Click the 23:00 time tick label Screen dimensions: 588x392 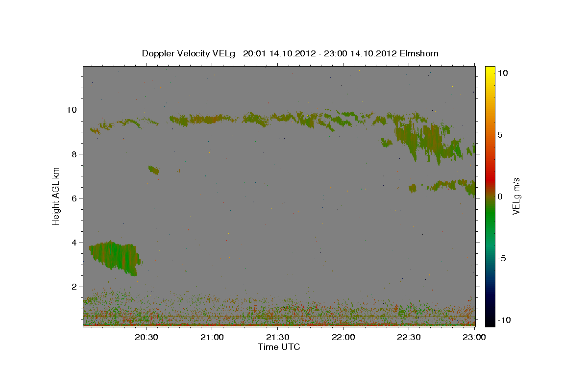pyautogui.click(x=474, y=337)
